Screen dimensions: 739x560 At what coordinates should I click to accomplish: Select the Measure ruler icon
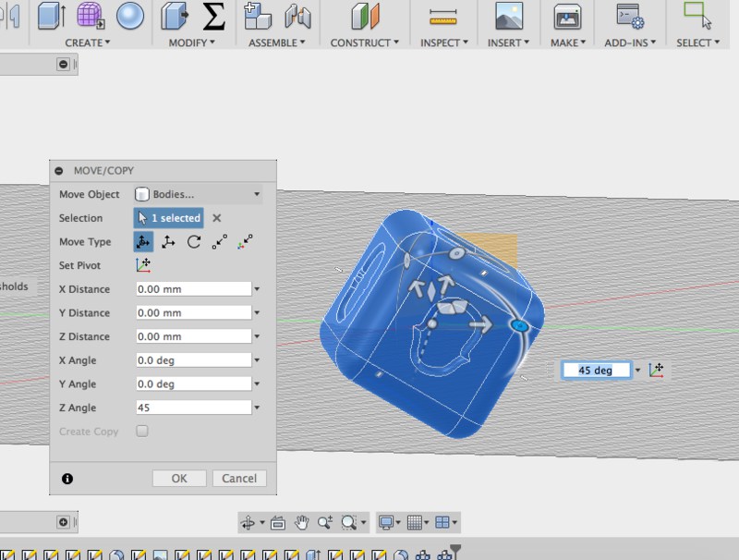coord(443,18)
